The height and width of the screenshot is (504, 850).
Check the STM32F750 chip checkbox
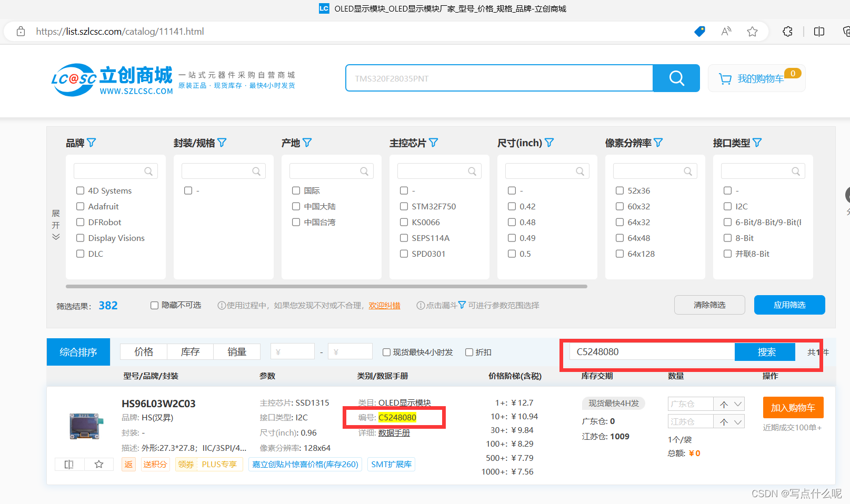click(x=404, y=206)
